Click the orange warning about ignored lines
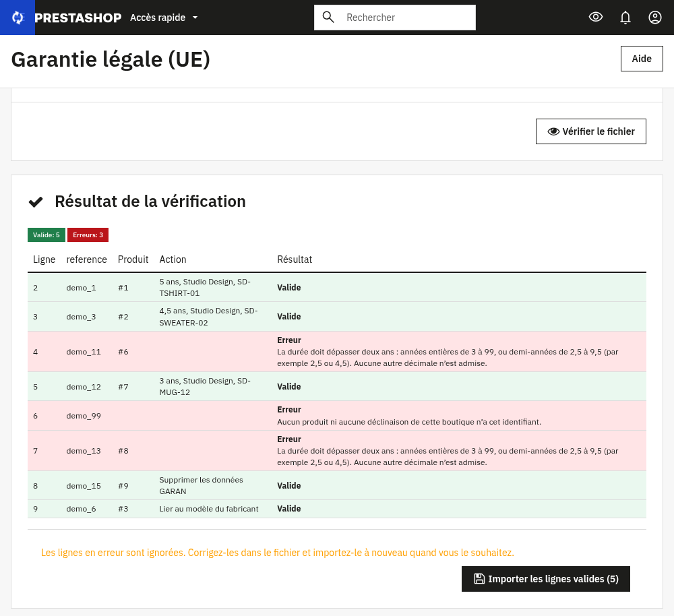Screen dimensions: 674x616 pos(278,553)
